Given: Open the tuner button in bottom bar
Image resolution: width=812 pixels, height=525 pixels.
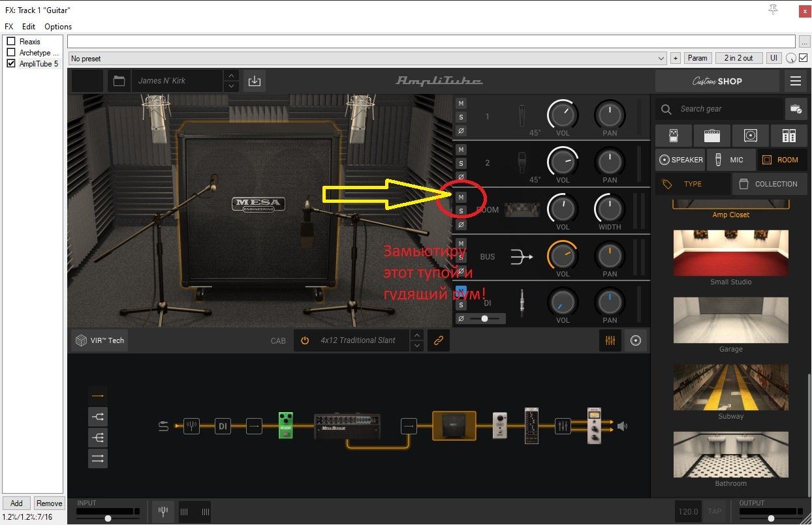Looking at the screenshot, I should [163, 512].
